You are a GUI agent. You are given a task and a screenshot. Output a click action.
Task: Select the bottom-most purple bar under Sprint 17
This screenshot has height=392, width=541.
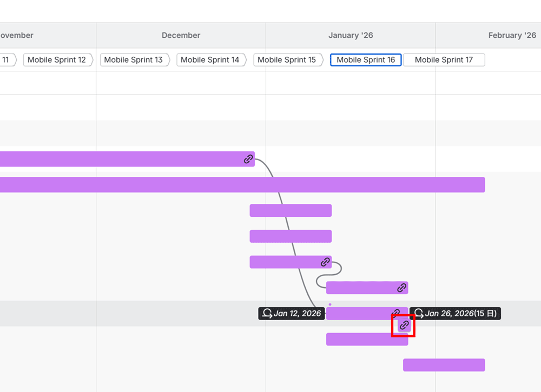(x=444, y=365)
